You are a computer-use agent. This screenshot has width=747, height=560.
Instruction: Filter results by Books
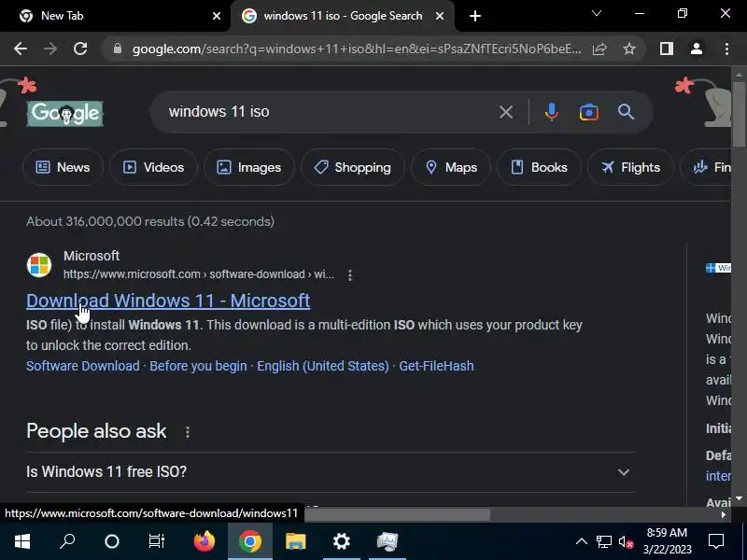tap(540, 167)
